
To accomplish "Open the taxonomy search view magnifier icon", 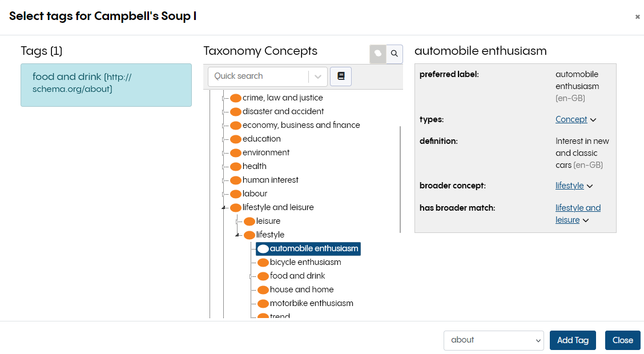I will point(395,54).
